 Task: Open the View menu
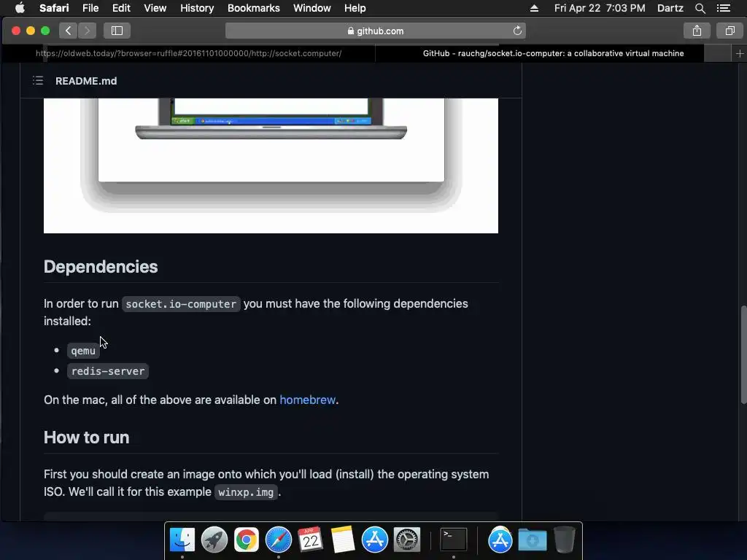[155, 8]
